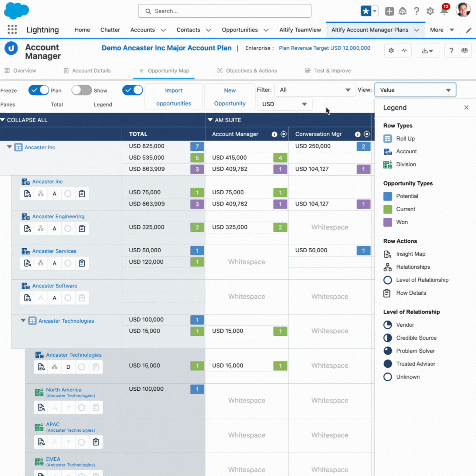Image resolution: width=476 pixels, height=476 pixels.
Task: Click green badge 4 under Account Manager
Action: [x=280, y=158]
